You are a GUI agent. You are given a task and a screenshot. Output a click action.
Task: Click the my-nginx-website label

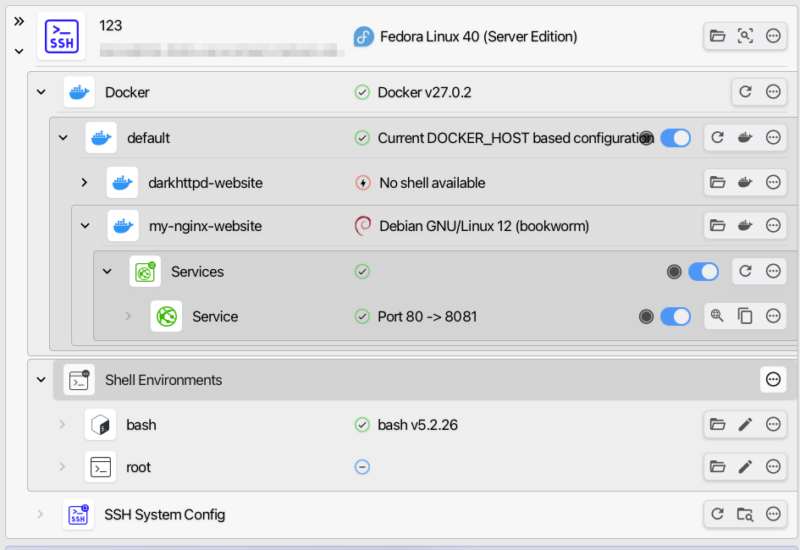205,226
